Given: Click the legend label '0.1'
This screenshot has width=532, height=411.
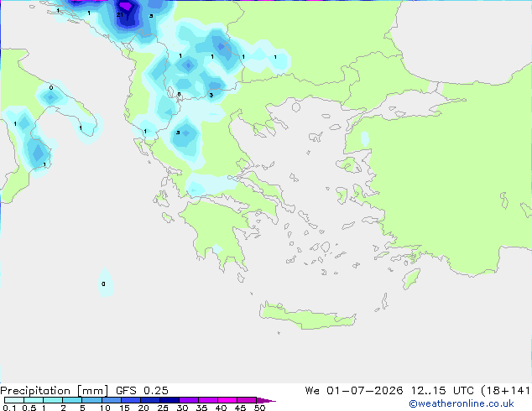Looking at the screenshot, I should coord(9,408).
